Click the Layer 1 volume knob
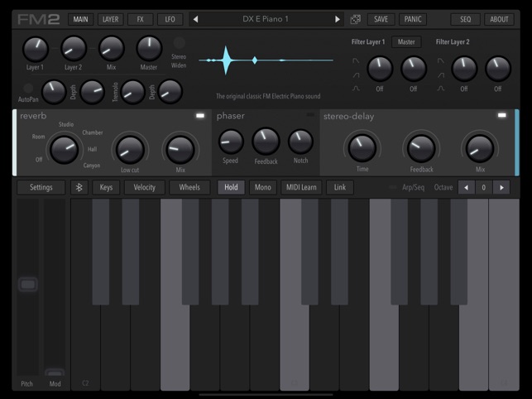The height and width of the screenshot is (399, 532). point(36,49)
